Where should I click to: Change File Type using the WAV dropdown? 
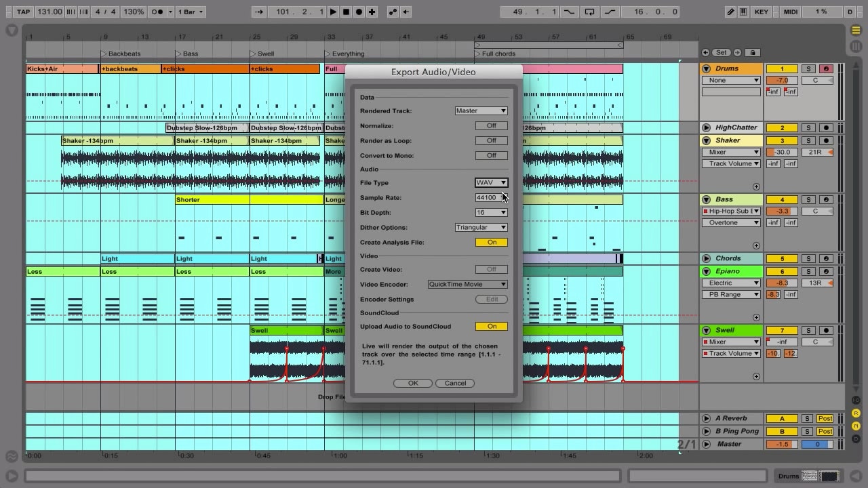[491, 182]
